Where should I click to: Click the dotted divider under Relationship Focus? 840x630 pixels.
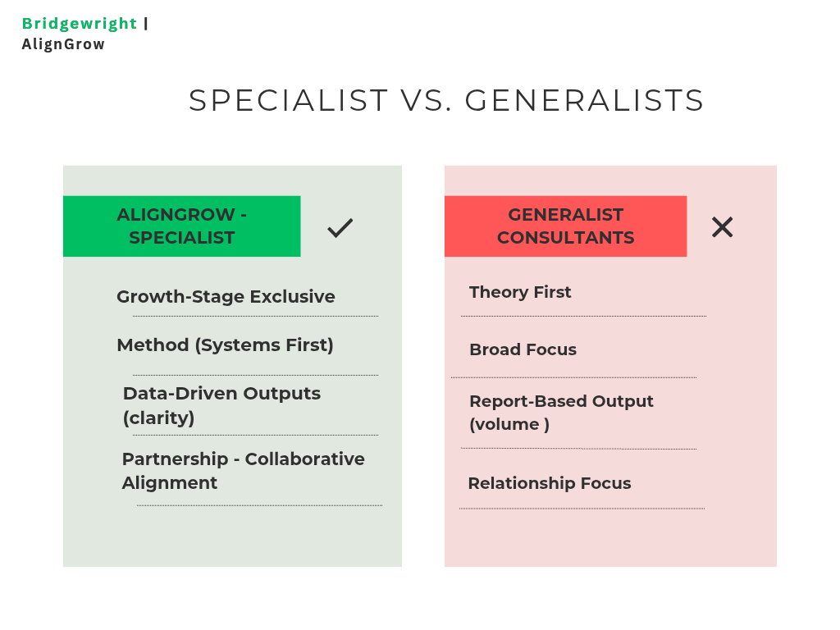582,509
